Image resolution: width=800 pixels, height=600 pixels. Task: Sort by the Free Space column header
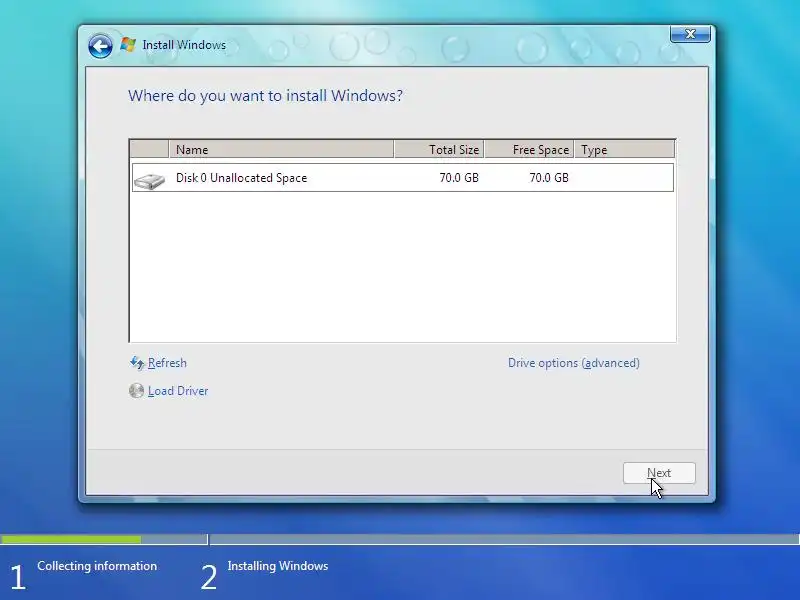pos(529,149)
